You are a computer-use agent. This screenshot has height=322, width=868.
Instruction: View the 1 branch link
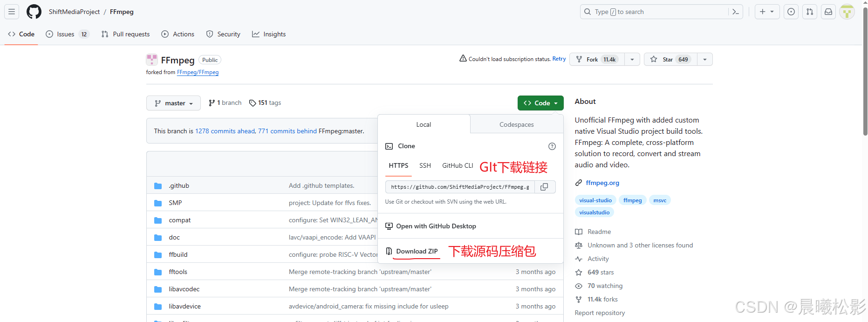tap(225, 103)
